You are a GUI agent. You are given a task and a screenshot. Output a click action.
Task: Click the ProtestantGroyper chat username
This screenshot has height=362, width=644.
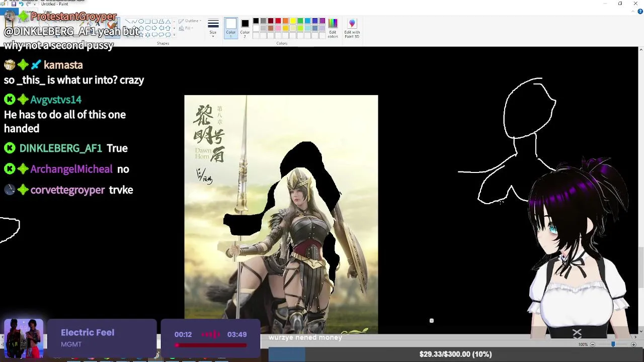coord(73,16)
